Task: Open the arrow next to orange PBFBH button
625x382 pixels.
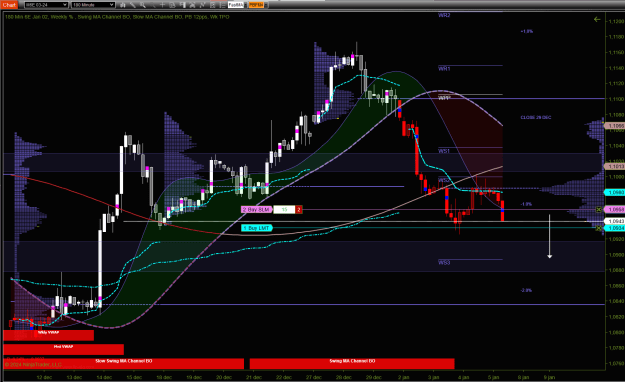Action: [265, 5]
